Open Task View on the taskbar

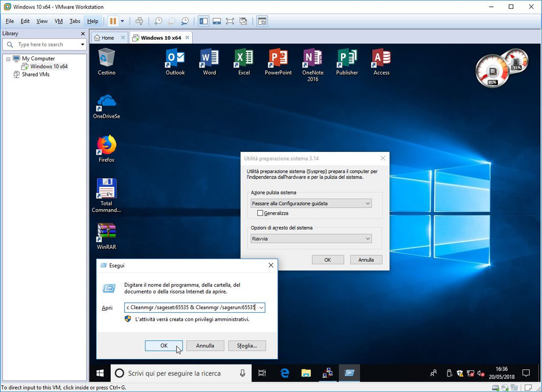coord(262,373)
